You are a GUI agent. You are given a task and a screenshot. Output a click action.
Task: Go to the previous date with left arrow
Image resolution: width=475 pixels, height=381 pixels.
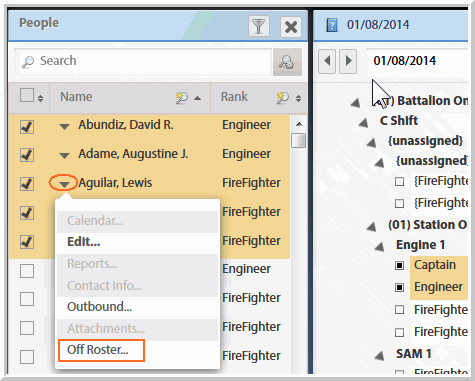(327, 61)
